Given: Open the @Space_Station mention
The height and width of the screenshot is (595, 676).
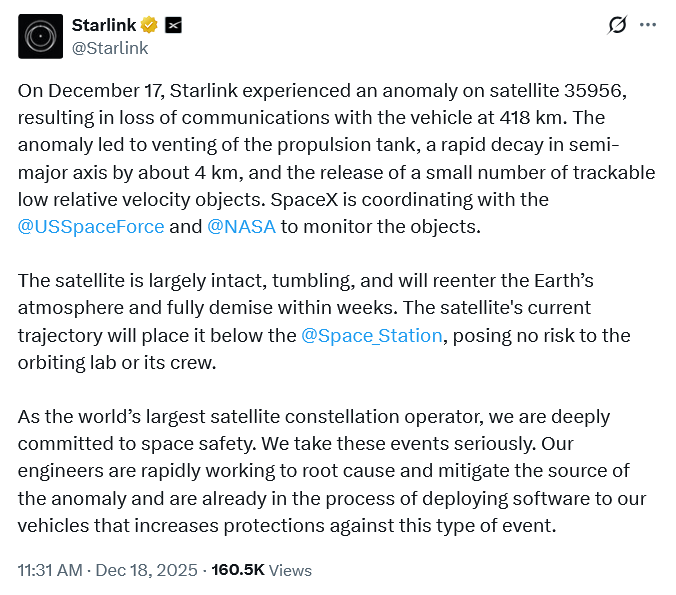Looking at the screenshot, I should [x=371, y=335].
